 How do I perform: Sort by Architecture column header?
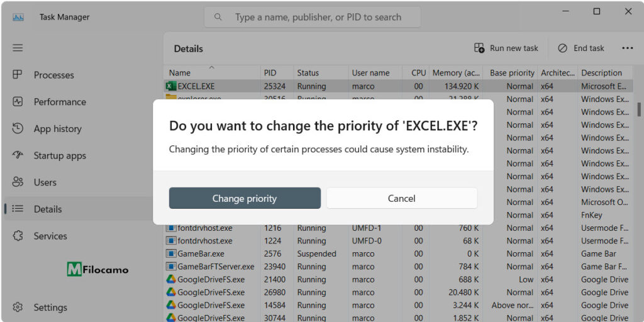[558, 73]
